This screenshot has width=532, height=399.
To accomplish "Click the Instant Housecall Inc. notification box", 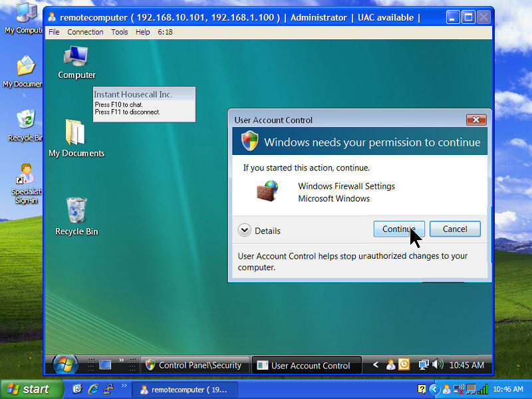I will point(144,104).
